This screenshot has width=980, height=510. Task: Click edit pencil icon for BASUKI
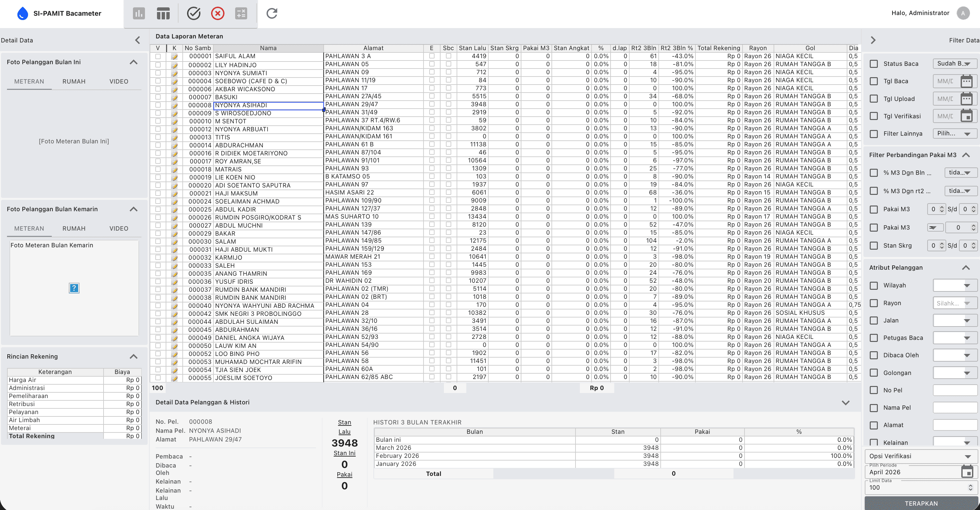coord(175,97)
